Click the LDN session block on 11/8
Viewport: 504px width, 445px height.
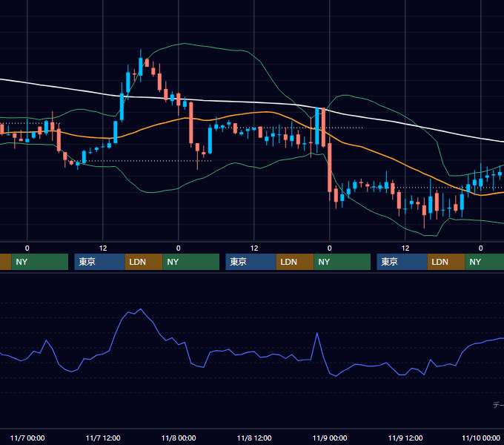[x=295, y=262]
